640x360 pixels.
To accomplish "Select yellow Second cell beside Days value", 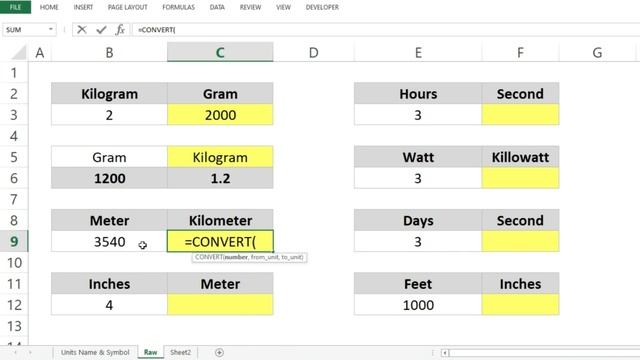I will tap(520, 242).
